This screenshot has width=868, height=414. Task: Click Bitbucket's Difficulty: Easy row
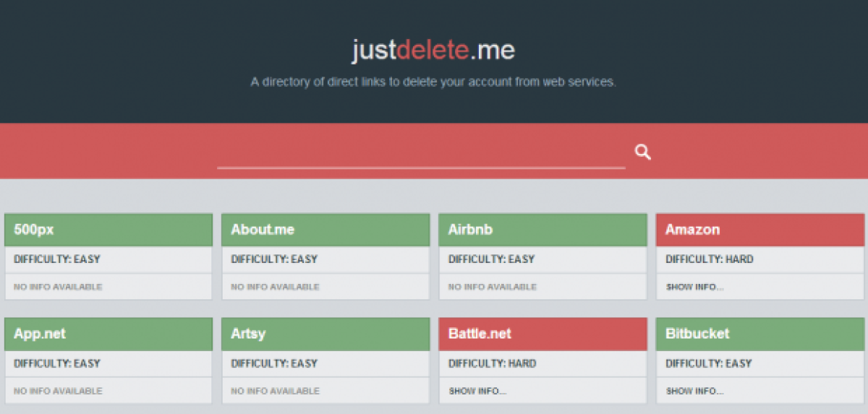coord(760,363)
